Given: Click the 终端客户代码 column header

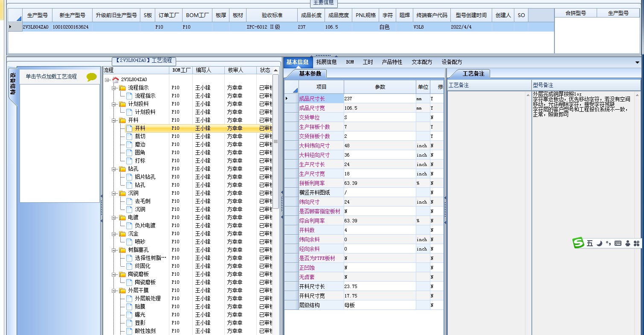Looking at the screenshot, I should pyautogui.click(x=432, y=15).
